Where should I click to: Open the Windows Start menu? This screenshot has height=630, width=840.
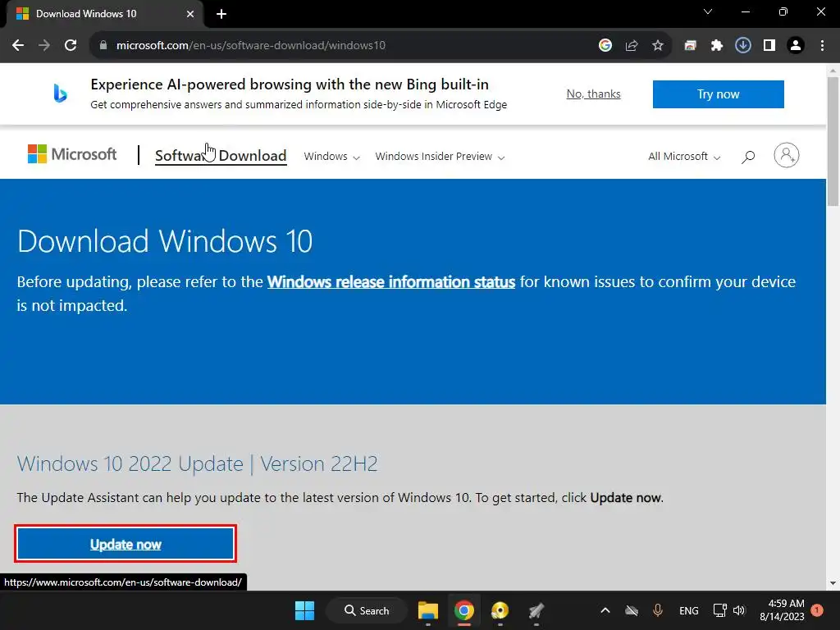305,610
